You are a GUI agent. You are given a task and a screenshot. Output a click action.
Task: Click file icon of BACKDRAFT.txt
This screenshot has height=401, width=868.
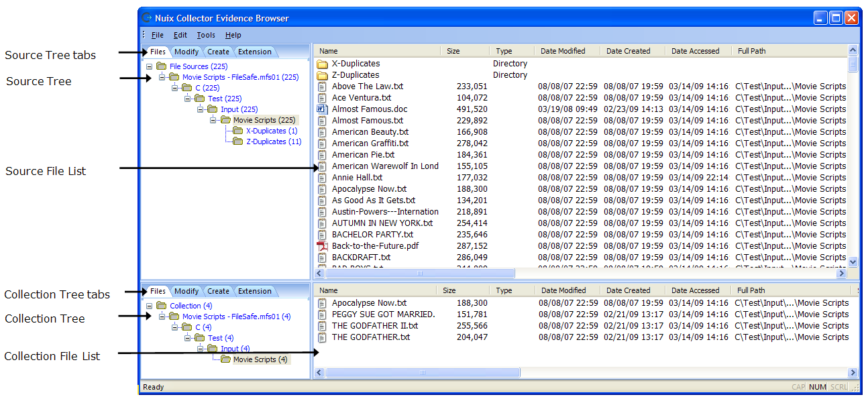point(322,257)
